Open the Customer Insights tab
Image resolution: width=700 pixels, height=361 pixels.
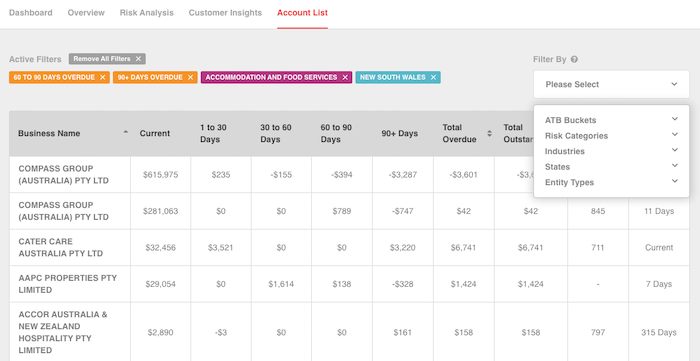[x=225, y=13]
